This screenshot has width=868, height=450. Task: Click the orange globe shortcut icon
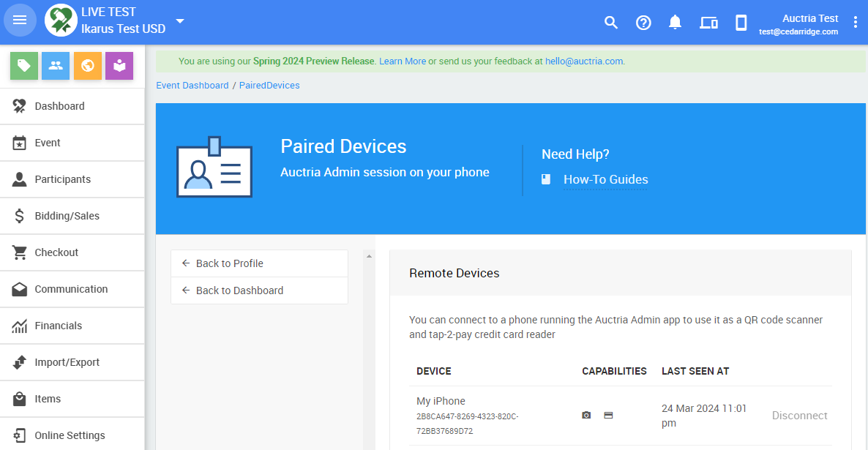[88, 66]
